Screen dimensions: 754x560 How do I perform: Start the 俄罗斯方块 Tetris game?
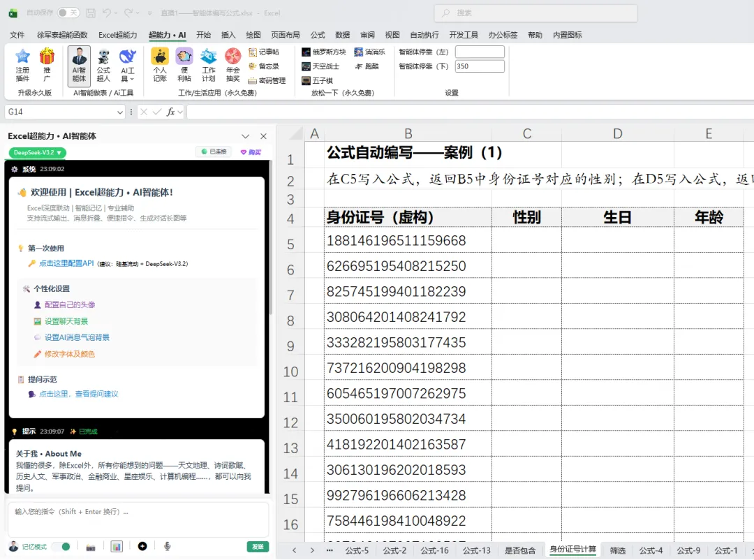coord(324,52)
